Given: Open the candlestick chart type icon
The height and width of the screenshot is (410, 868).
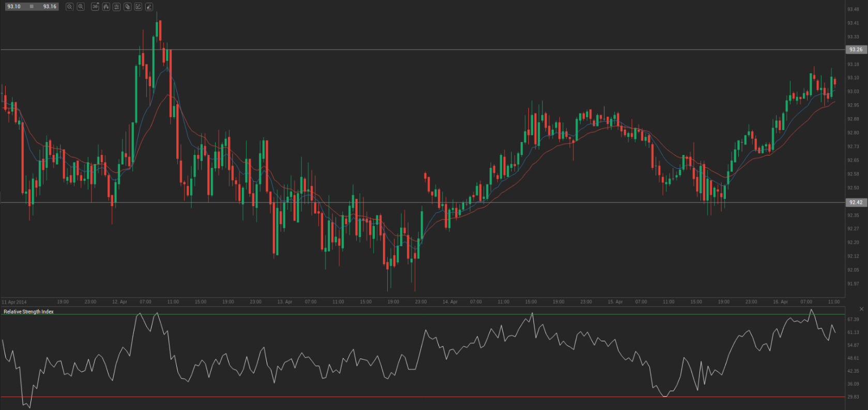Looking at the screenshot, I should click(106, 7).
